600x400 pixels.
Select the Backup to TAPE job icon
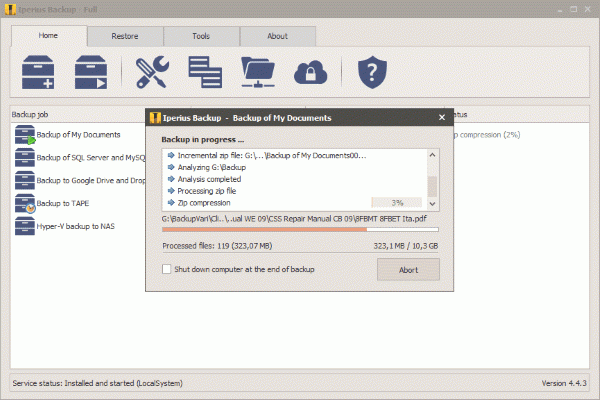click(24, 203)
